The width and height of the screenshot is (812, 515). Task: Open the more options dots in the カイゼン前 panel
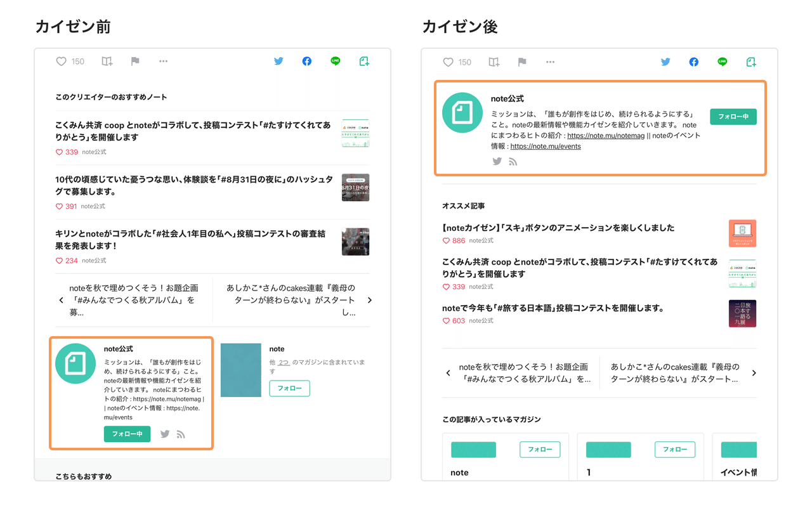click(164, 62)
